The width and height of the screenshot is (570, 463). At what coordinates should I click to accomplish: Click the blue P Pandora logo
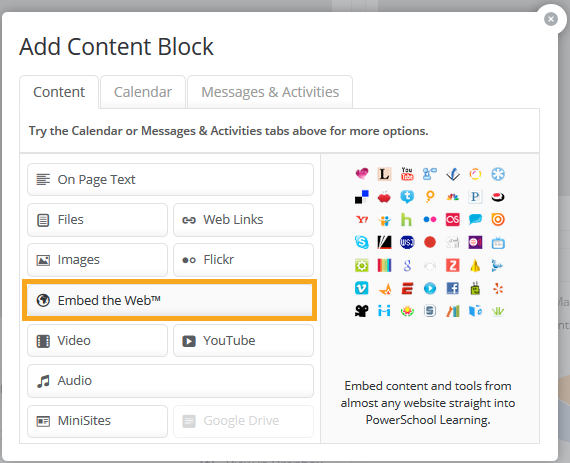[x=475, y=197]
